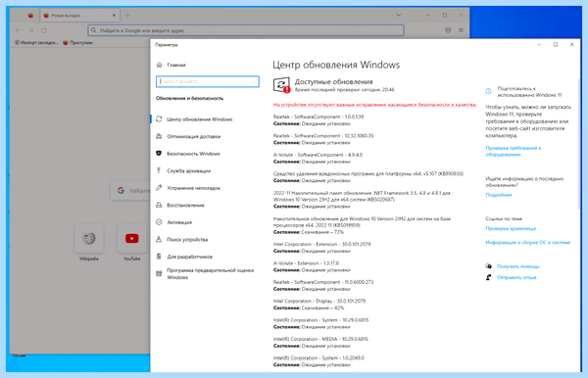Click the YouTube shortcut tile in Firefox
This screenshot has width=588, height=378.
[x=132, y=238]
